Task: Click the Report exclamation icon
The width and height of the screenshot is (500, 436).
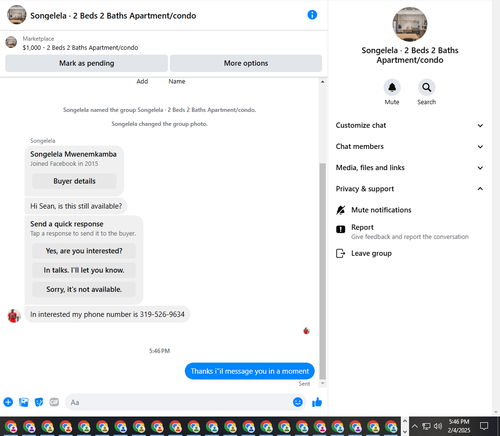Action: (341, 229)
